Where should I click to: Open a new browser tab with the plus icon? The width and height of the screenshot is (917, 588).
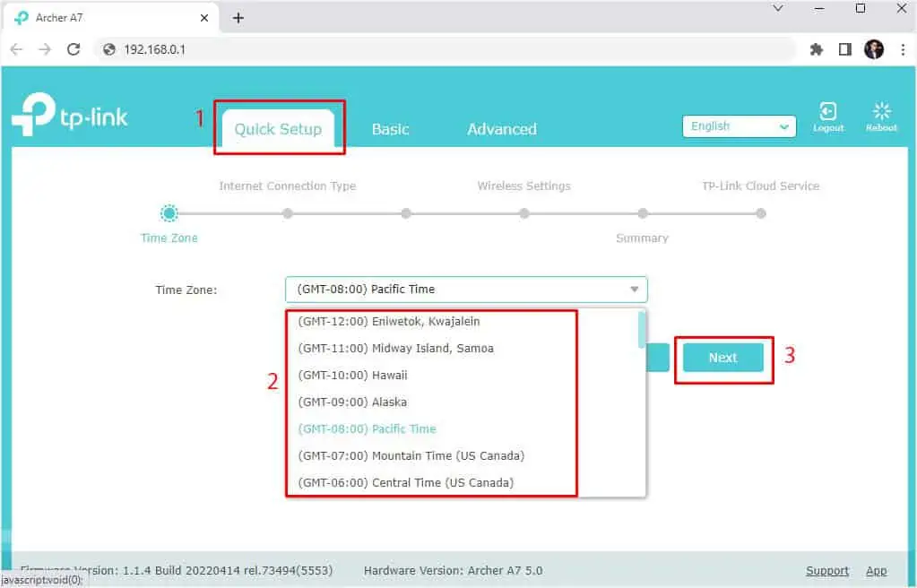238,17
